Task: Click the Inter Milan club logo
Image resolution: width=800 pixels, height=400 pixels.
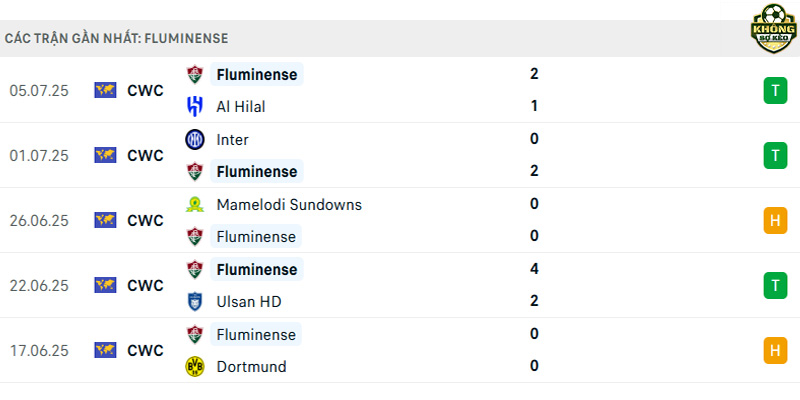Action: 195,139
